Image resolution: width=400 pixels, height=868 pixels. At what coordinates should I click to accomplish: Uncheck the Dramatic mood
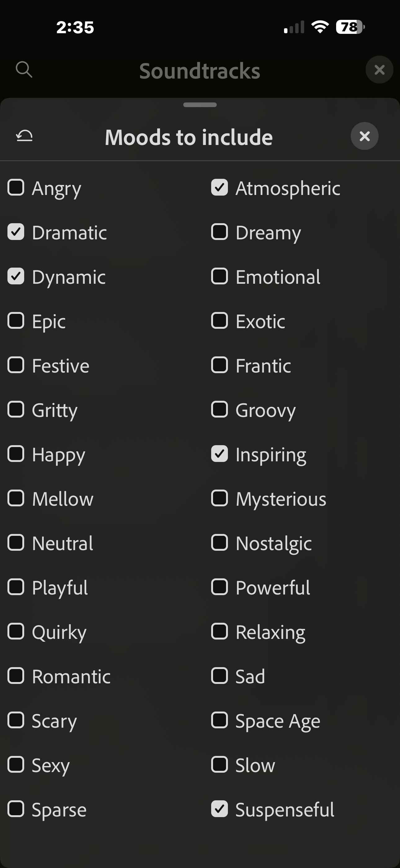click(x=16, y=232)
